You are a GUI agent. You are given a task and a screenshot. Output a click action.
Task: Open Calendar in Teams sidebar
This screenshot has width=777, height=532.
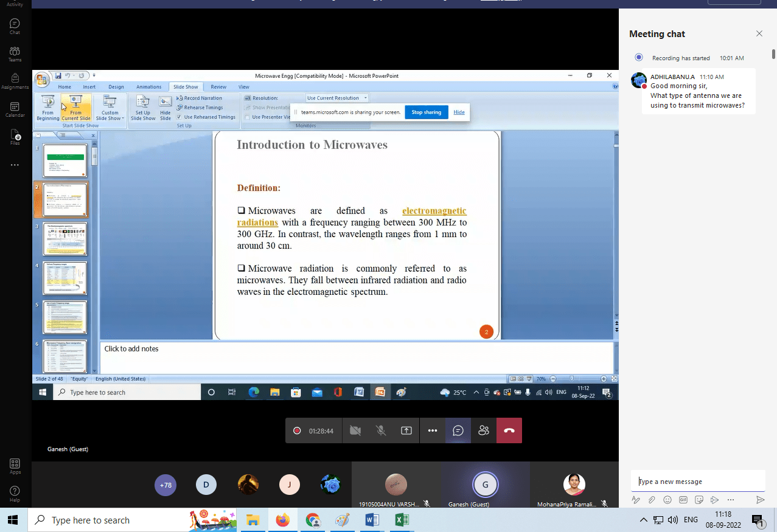point(15,109)
